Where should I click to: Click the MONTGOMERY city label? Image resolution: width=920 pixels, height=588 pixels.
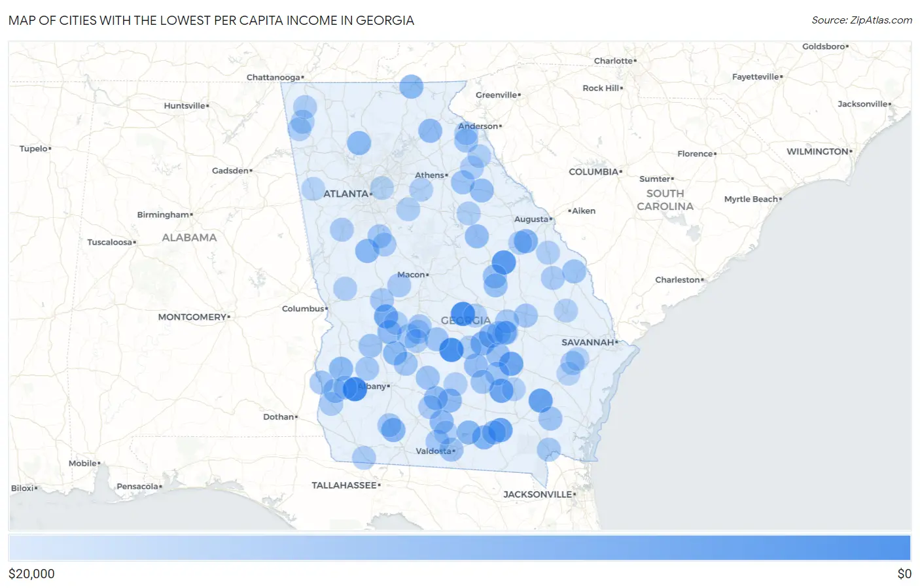192,317
